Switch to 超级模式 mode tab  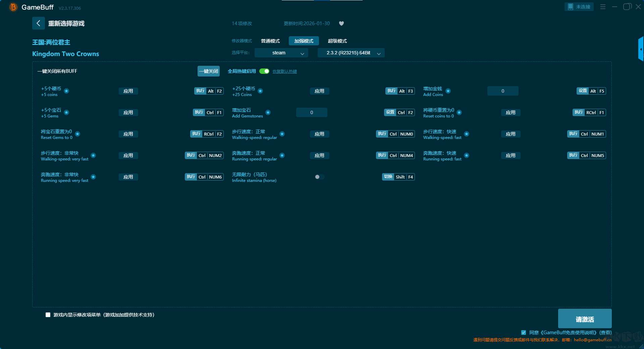coord(337,41)
